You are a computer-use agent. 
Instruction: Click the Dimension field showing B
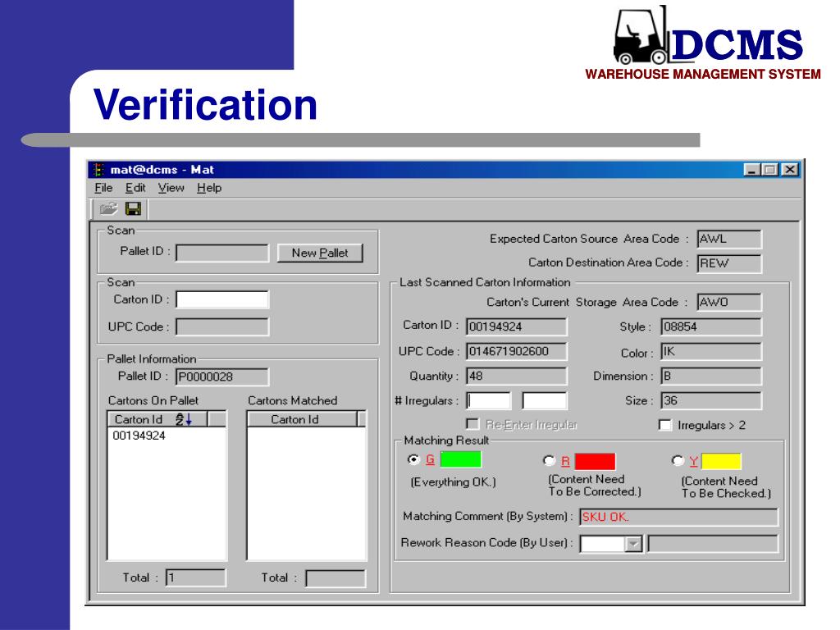tap(711, 376)
